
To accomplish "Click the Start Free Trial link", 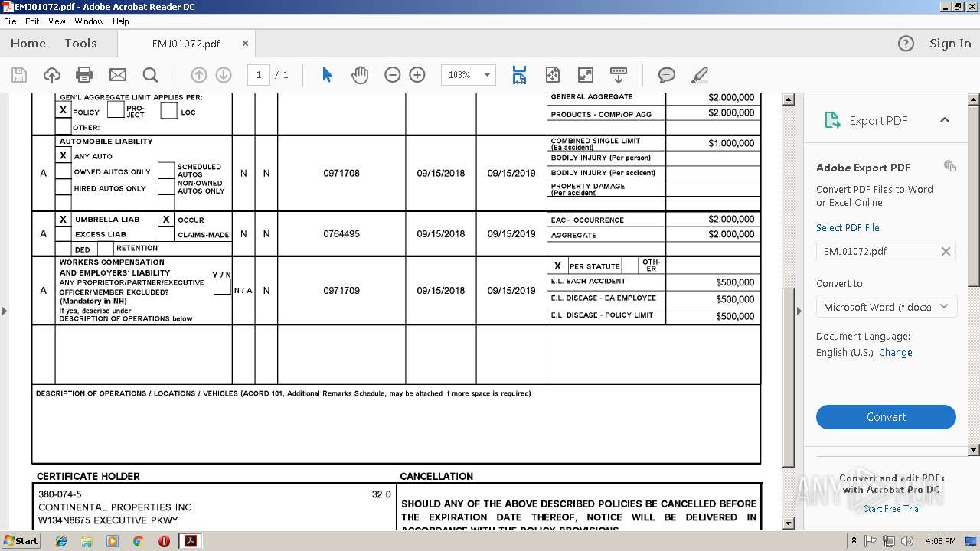I will (x=892, y=509).
